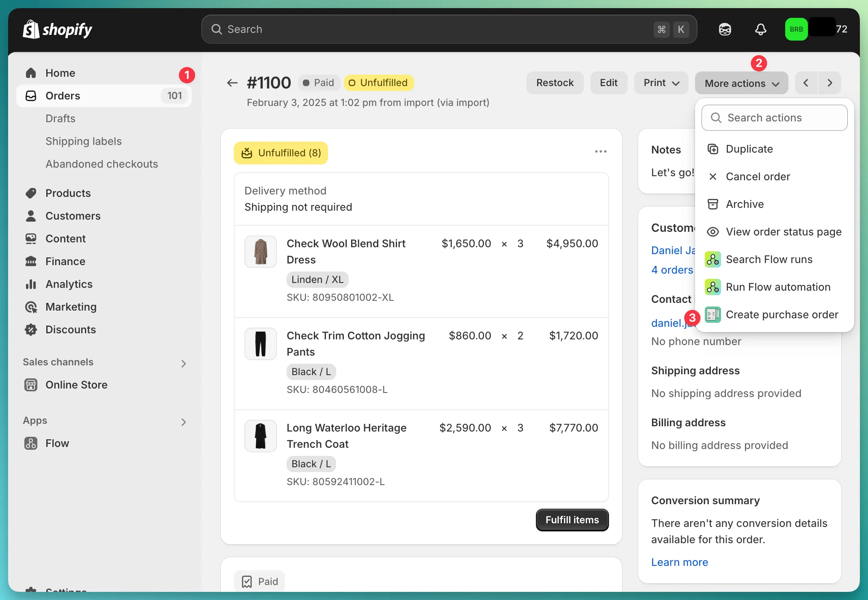Screen dimensions: 868x600
Task: Open Shipping labels in the sidebar
Action: point(84,141)
